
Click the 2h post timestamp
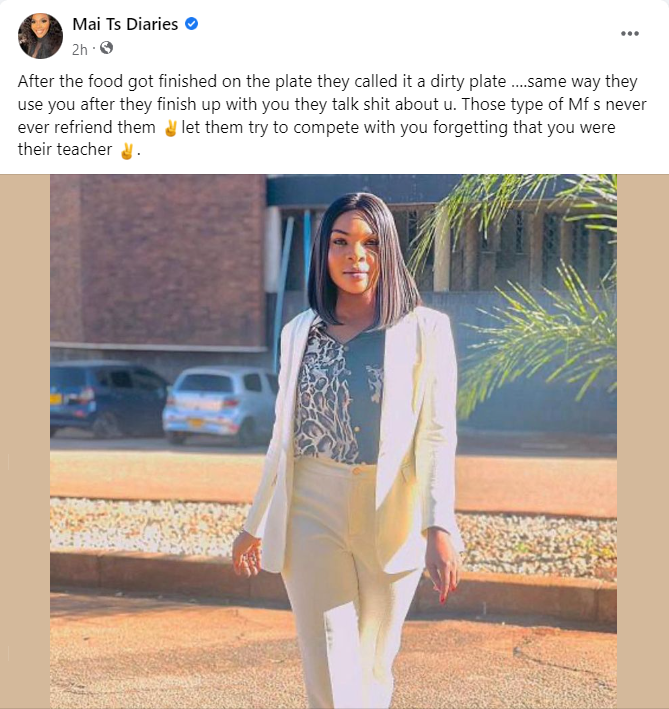pyautogui.click(x=80, y=49)
